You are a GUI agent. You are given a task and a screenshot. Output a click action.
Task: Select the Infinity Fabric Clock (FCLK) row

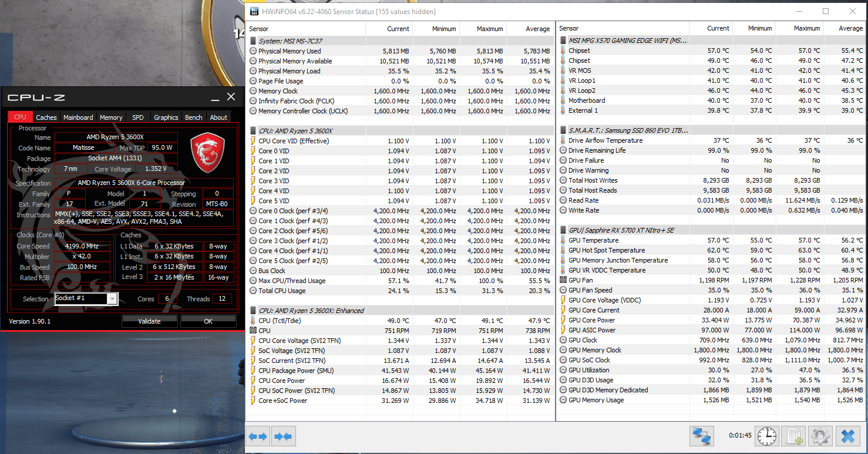(x=399, y=101)
